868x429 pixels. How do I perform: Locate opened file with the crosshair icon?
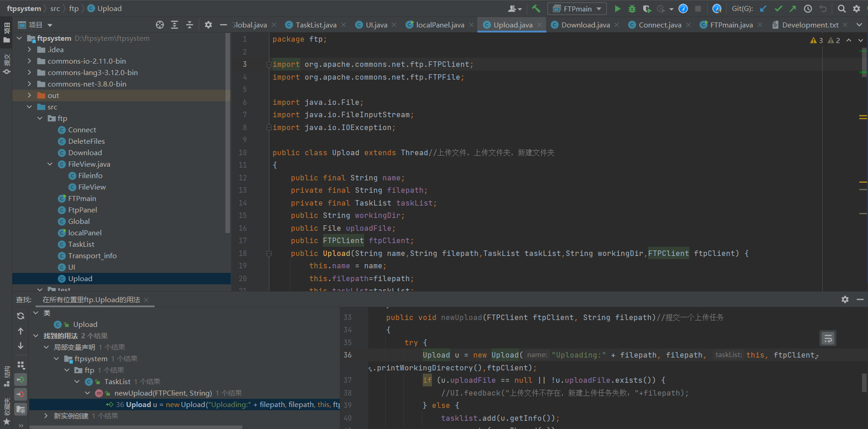click(x=160, y=25)
